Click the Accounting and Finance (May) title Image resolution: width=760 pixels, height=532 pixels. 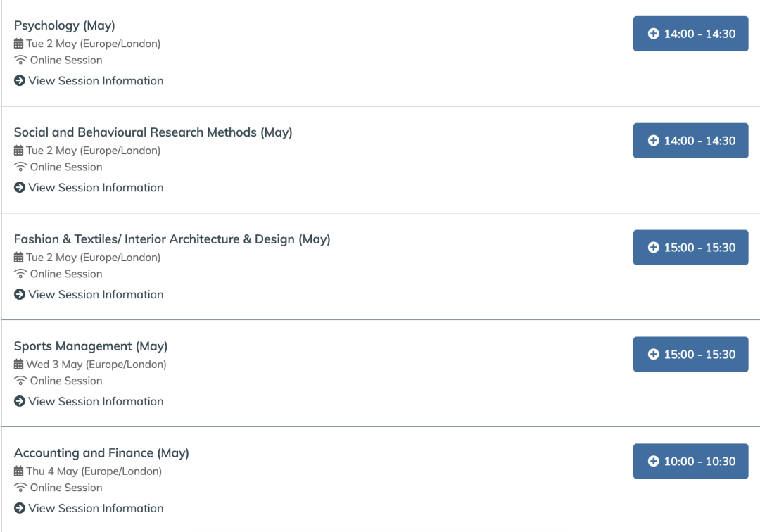click(x=101, y=453)
